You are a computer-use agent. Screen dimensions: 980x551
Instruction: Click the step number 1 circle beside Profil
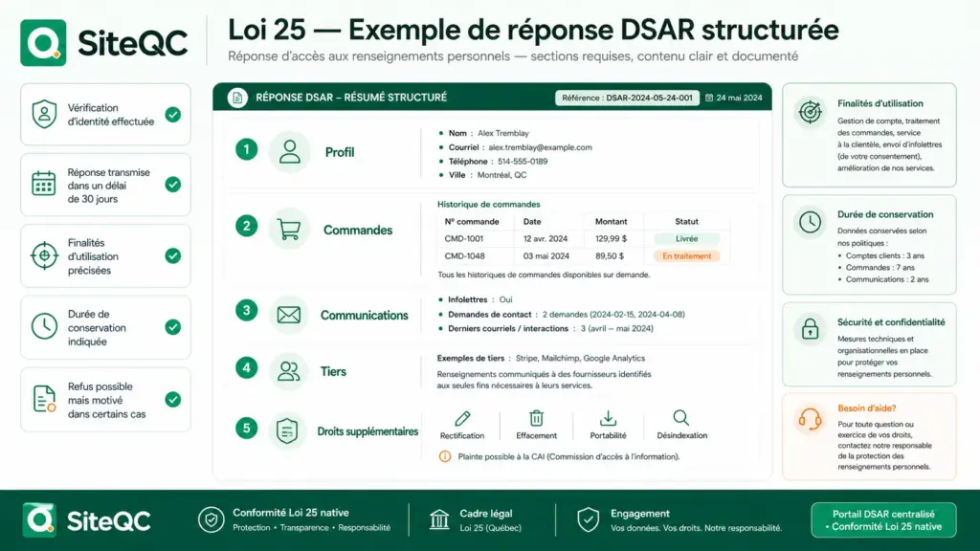[246, 149]
